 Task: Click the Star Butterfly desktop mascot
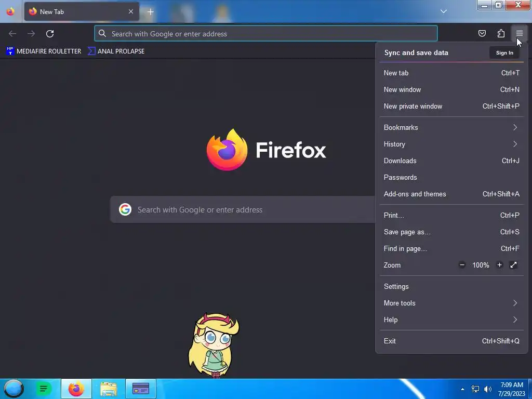click(x=214, y=345)
